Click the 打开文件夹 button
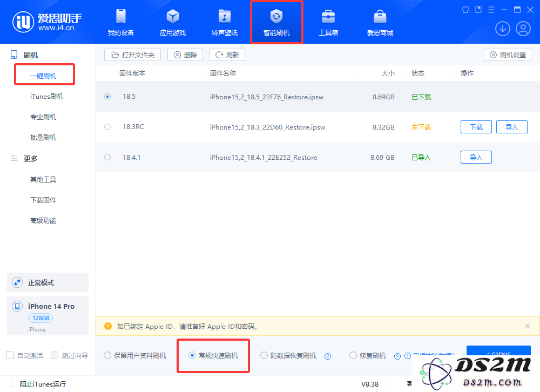Screen dimensions: 540x392 click(x=133, y=55)
